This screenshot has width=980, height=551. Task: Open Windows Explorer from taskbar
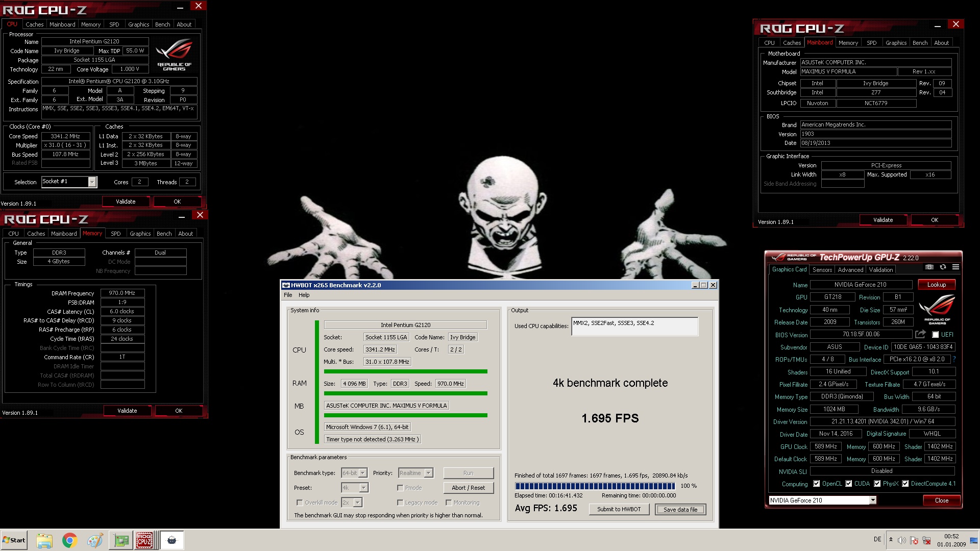point(44,540)
